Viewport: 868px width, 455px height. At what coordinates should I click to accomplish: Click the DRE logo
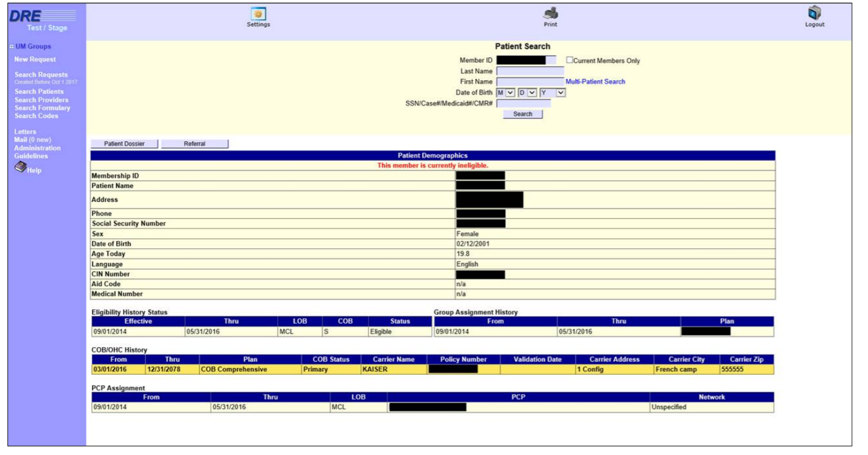pos(42,15)
